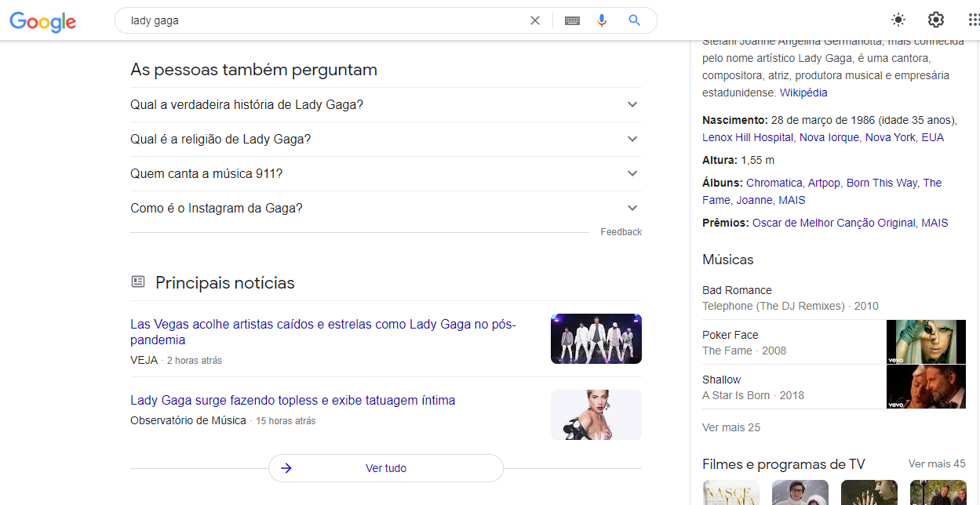
Task: Click the topless article thumbnail image
Action: (596, 415)
